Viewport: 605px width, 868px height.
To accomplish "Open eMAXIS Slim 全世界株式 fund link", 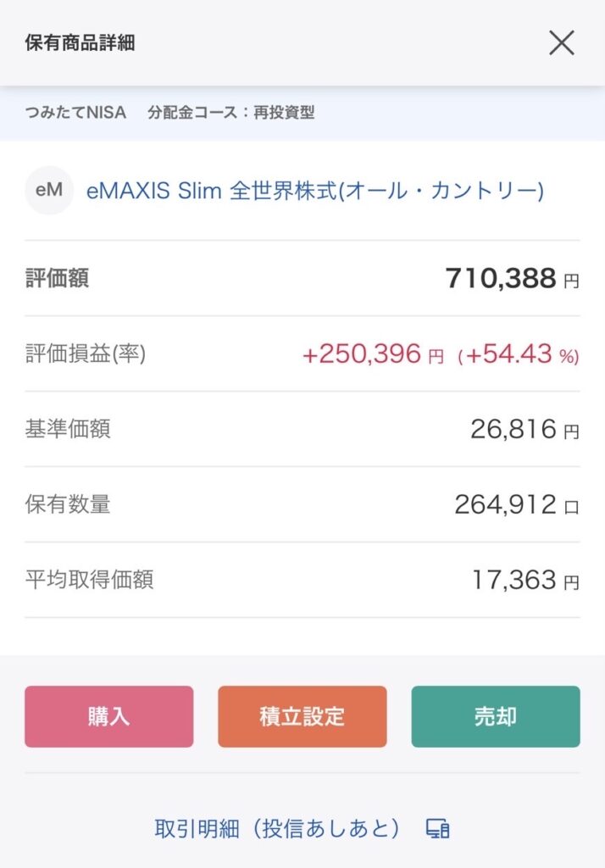I will coord(315,191).
